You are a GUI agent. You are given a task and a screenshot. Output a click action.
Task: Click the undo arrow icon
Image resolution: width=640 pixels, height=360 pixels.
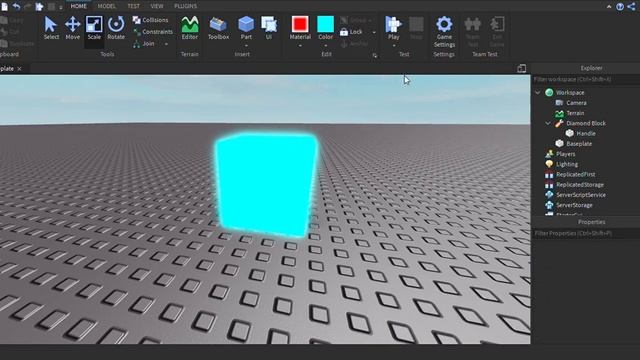[16, 6]
